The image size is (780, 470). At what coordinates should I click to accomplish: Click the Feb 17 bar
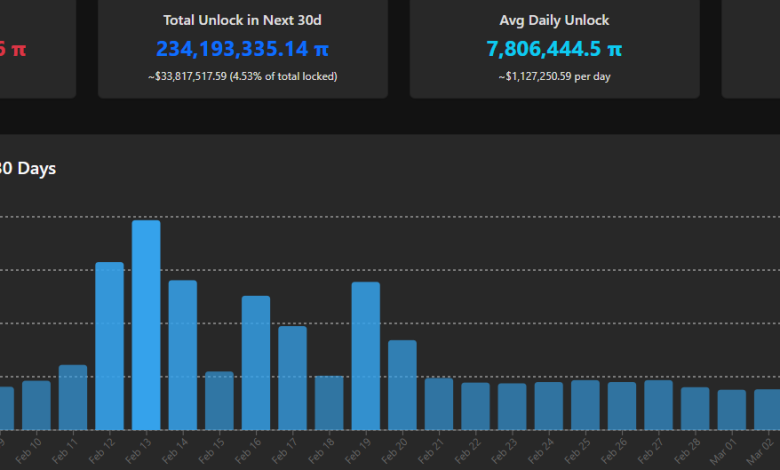292,378
